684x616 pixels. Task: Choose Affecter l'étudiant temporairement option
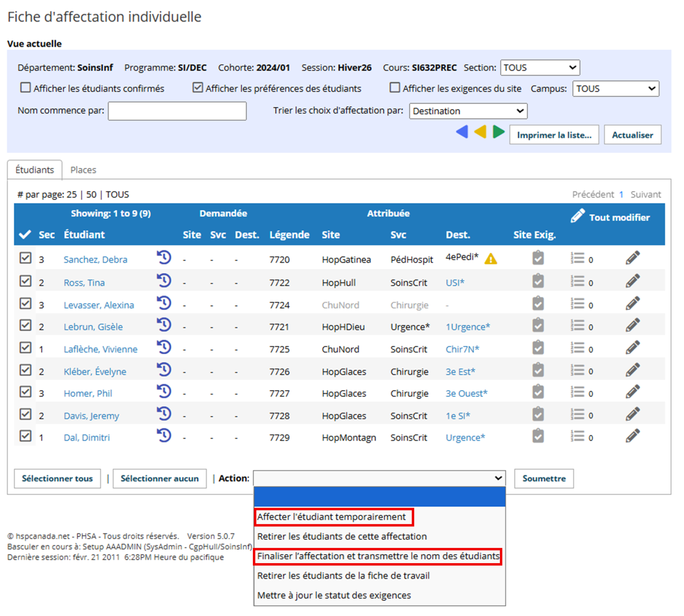(331, 517)
